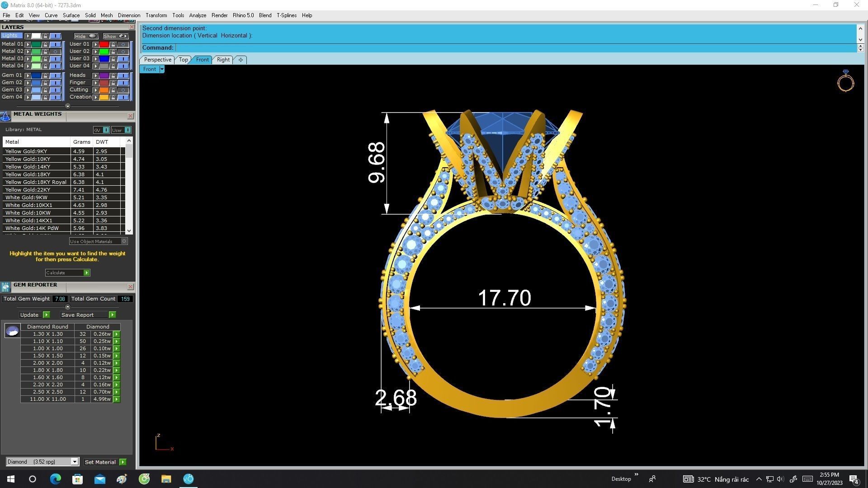Click the green arrow beside Update

point(47,314)
